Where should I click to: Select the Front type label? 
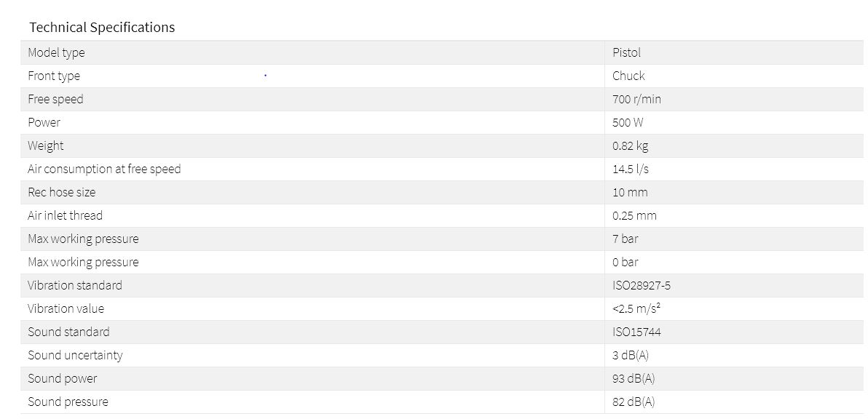(54, 76)
